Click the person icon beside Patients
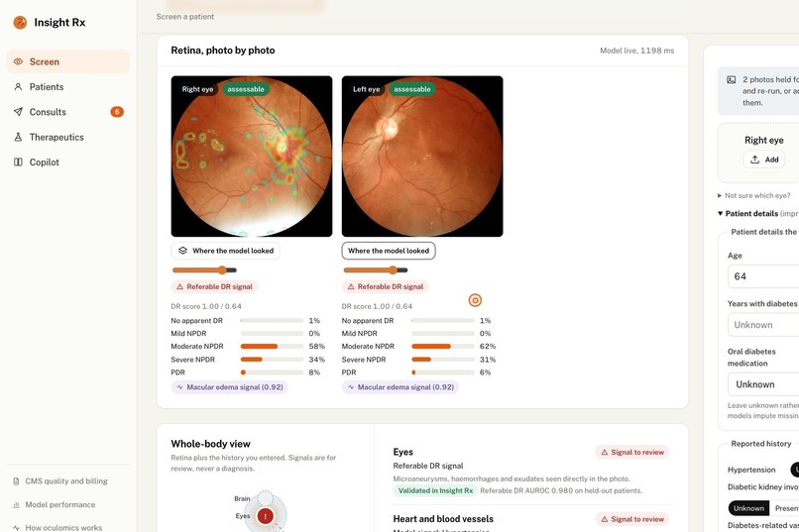The image size is (799, 532). tap(19, 87)
